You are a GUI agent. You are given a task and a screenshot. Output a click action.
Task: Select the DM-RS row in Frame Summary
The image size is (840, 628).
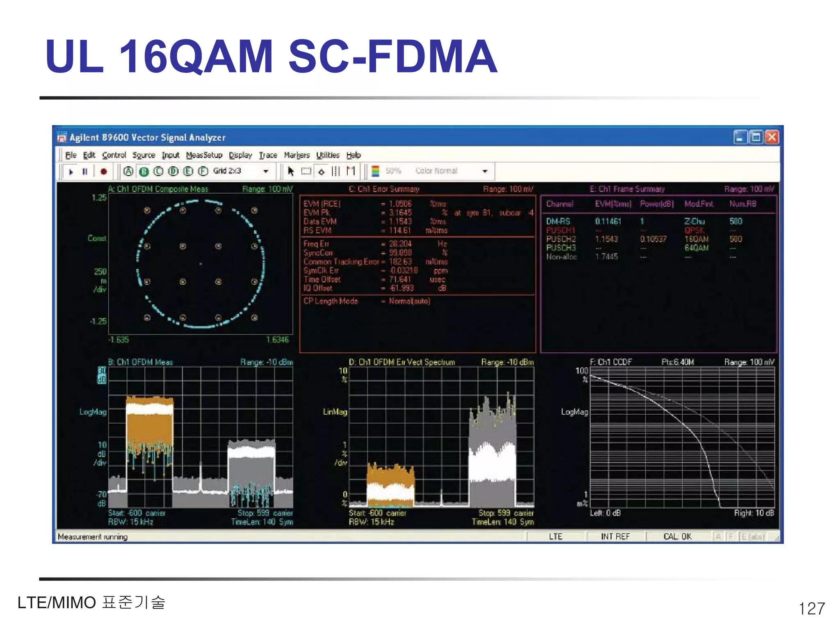click(x=644, y=222)
